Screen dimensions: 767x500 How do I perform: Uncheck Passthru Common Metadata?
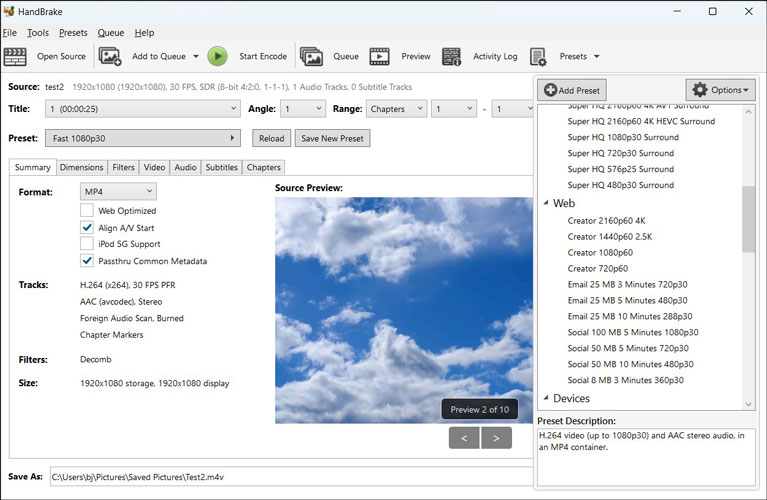[87, 261]
